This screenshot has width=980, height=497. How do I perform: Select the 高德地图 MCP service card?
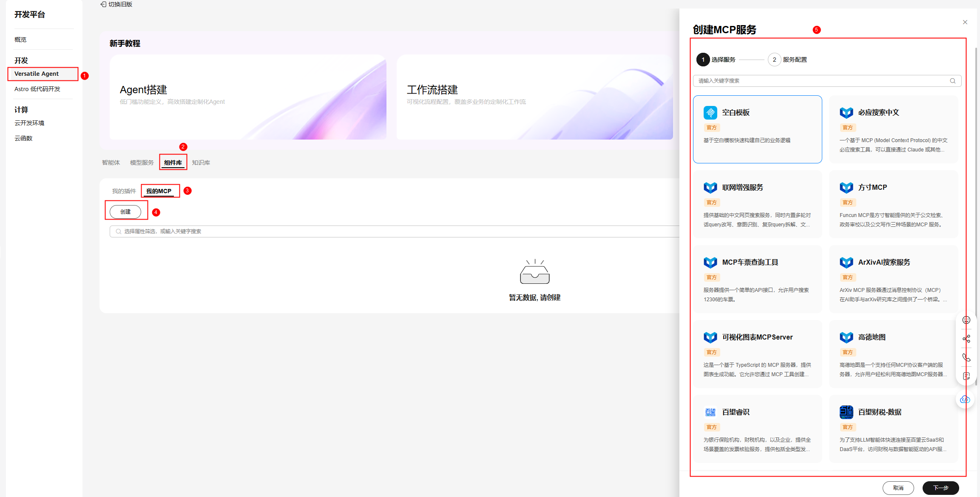[x=893, y=354]
